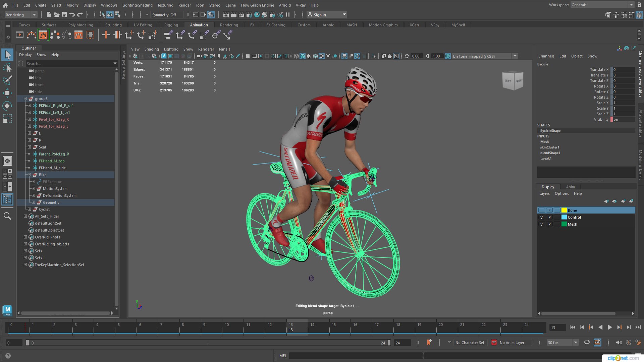Image resolution: width=644 pixels, height=362 pixels.
Task: Open the 30 fps frame rate dropdown
Action: click(563, 343)
